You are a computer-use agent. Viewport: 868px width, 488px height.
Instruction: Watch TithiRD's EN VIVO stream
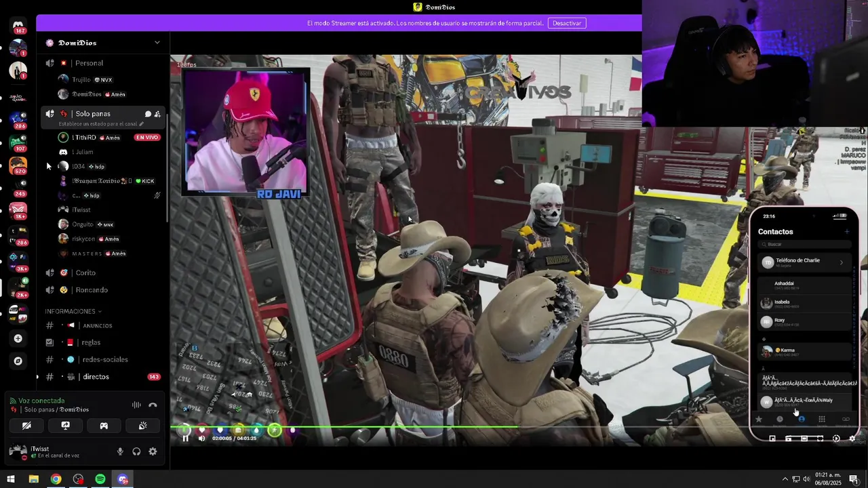146,138
